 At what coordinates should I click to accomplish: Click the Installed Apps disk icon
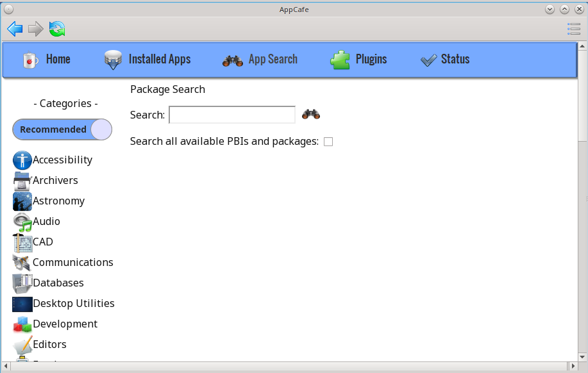pos(113,60)
